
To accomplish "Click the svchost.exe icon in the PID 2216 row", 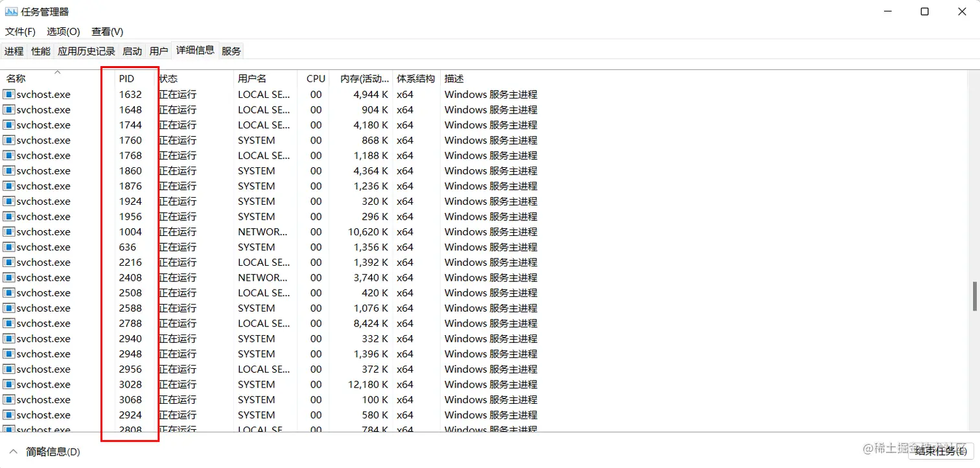I will pos(9,263).
